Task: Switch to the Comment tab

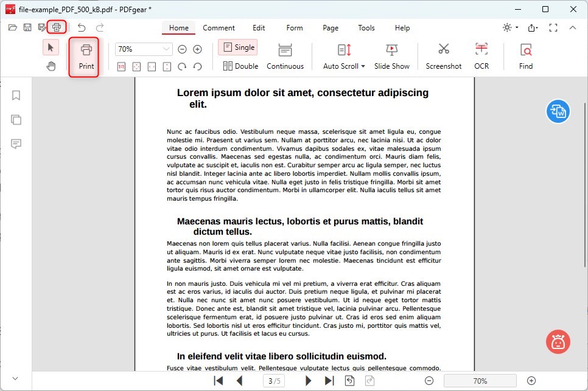Action: tap(219, 28)
